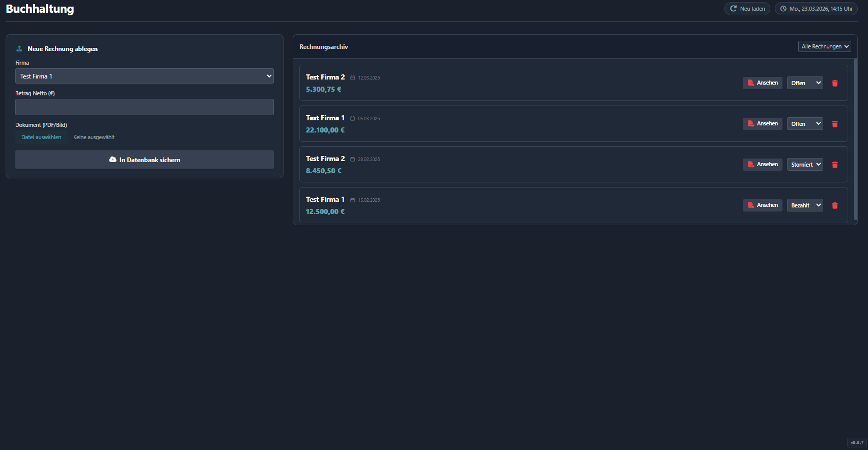Screen dimensions: 868x450
Task: View the 5.300,75 € invoice with Ansehen
Action: pos(762,83)
